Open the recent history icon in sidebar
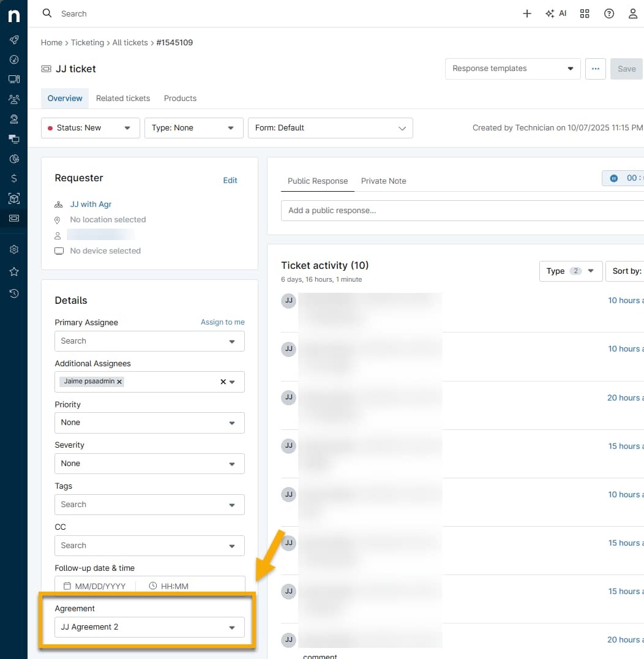Viewport: 644px width, 659px height. 13,293
